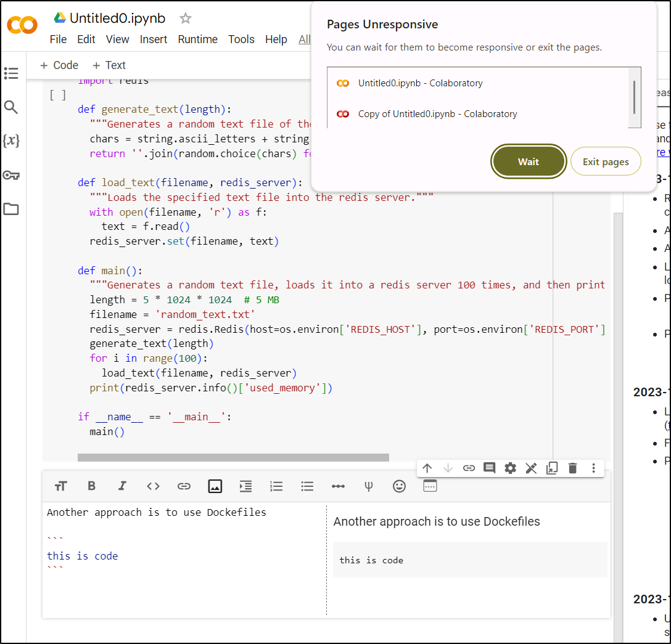
Task: Click Exit pages button
Action: 606,161
